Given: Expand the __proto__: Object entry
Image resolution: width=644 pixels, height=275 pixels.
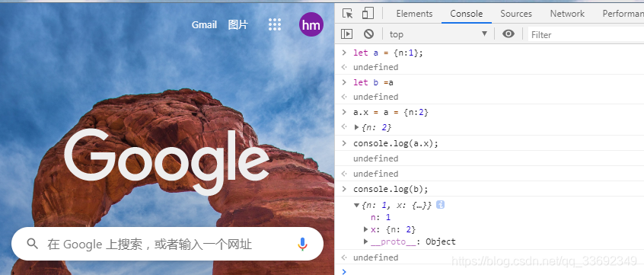Looking at the screenshot, I should tap(365, 241).
